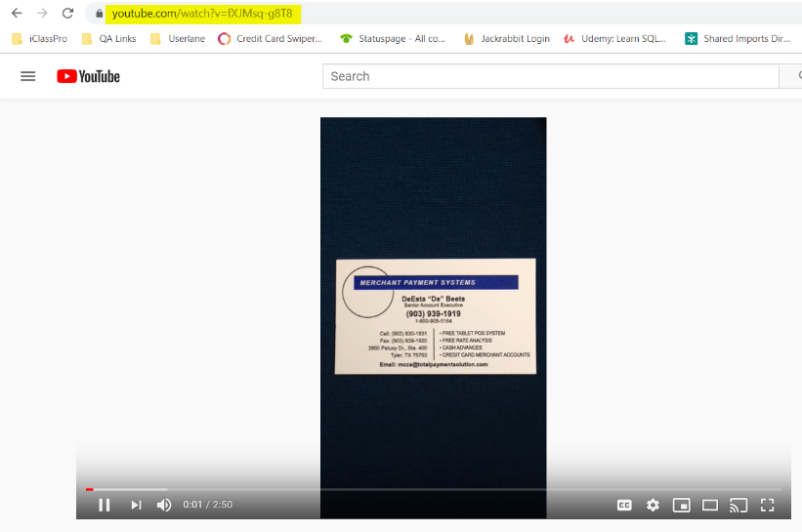Open the YouTube hamburger guide menu
Screen dimensions: 802x532
click(x=28, y=76)
